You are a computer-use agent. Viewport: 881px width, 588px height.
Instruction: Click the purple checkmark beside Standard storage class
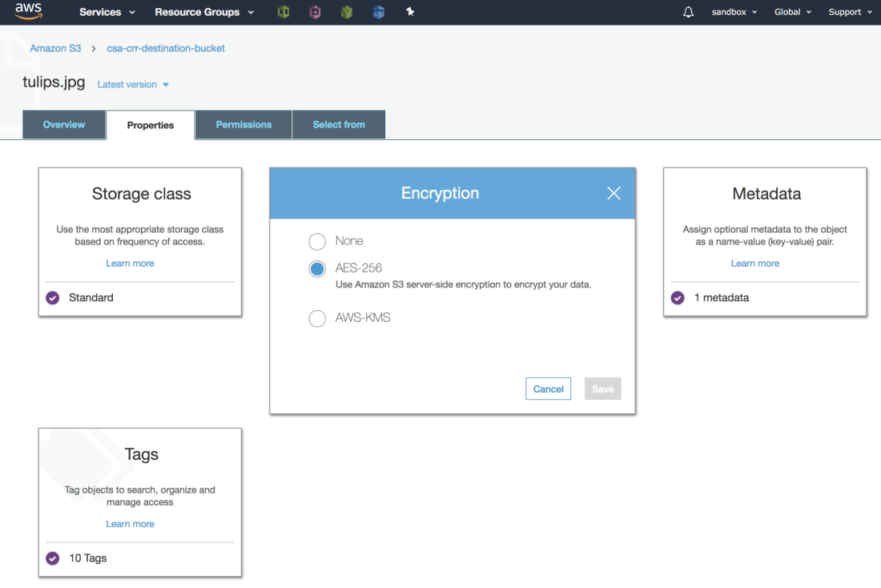[52, 297]
